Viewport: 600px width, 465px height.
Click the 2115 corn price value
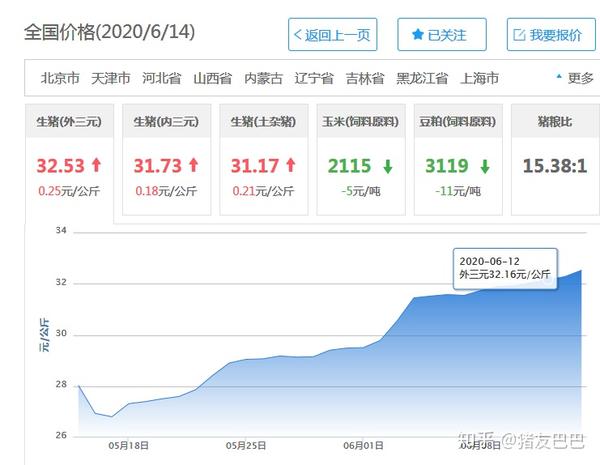tap(349, 166)
